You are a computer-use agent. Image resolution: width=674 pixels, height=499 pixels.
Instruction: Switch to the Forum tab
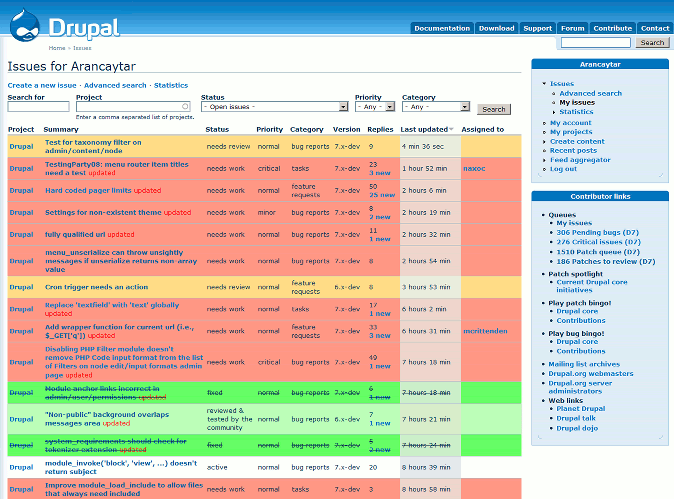click(x=573, y=28)
